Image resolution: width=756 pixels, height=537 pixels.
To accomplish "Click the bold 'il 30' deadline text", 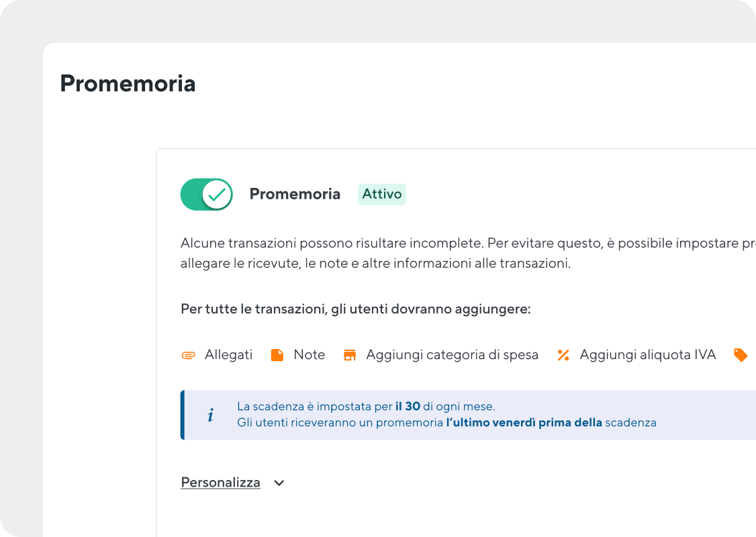I will [408, 407].
